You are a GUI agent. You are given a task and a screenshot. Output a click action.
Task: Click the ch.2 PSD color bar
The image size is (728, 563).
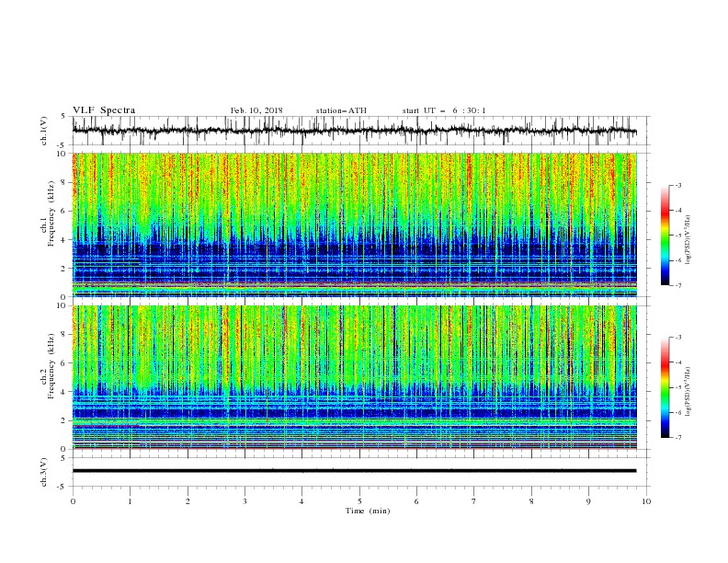(665, 387)
